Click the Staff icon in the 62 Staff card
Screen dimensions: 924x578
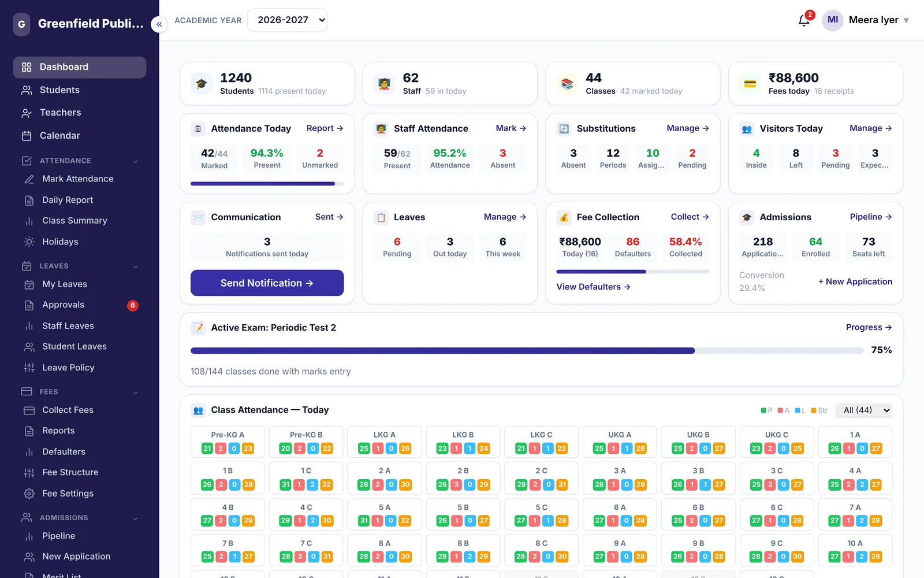tap(384, 84)
